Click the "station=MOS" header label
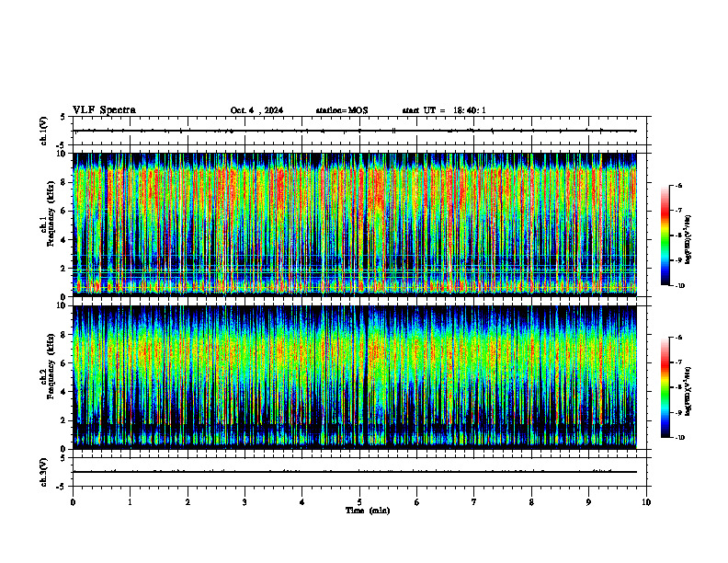Image resolution: width=728 pixels, height=563 pixels. click(342, 110)
